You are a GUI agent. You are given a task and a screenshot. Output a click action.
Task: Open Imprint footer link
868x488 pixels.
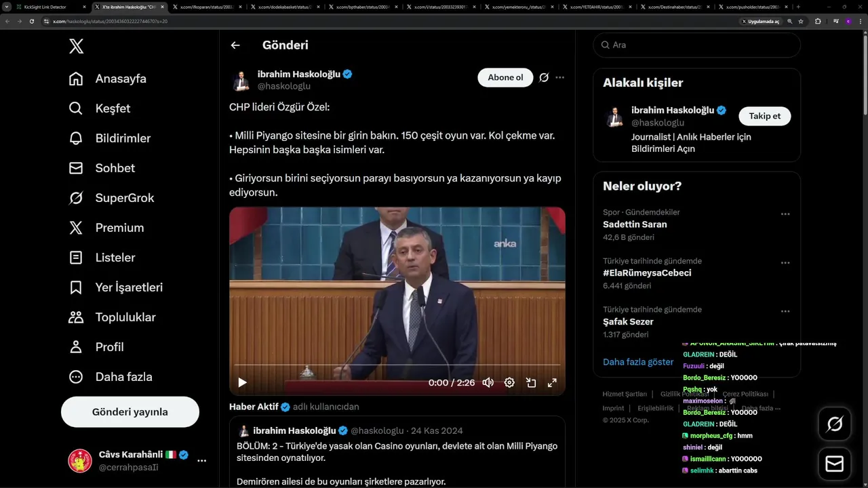[x=613, y=408]
